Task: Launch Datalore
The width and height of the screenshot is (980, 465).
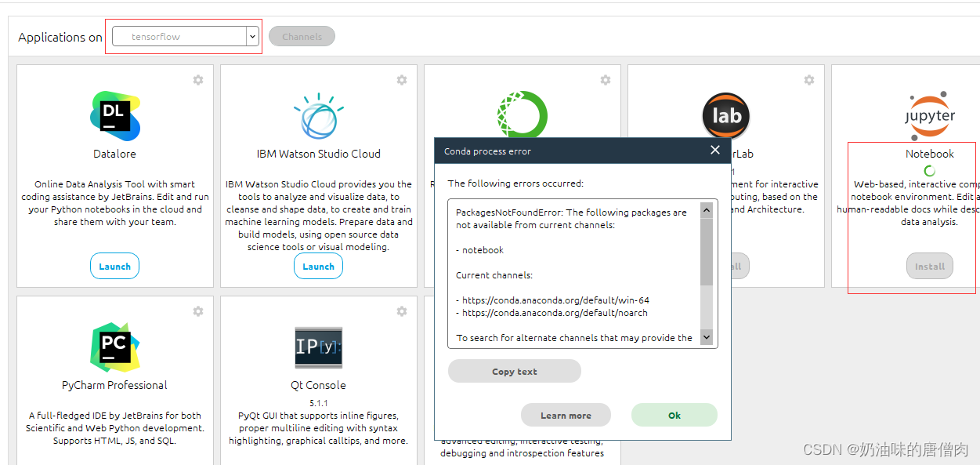Action: (114, 266)
